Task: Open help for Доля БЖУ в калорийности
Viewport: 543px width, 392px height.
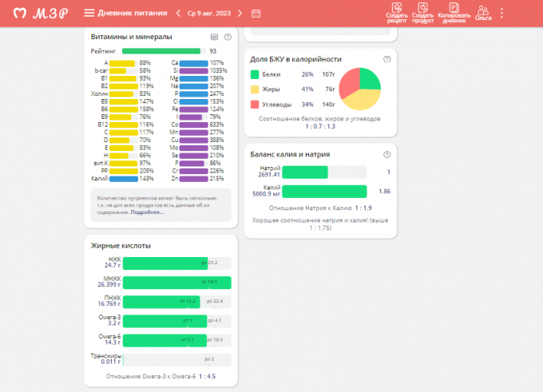Action: coord(386,59)
